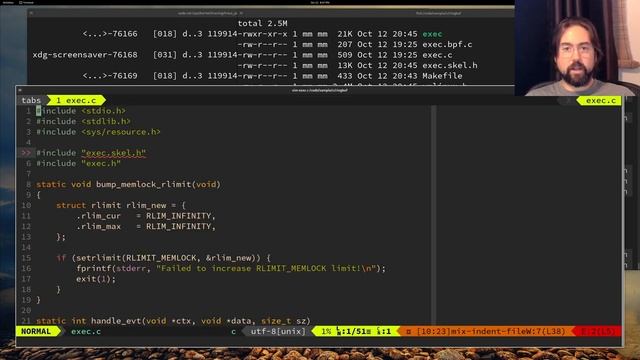Click the exit(1); statement

[96, 279]
